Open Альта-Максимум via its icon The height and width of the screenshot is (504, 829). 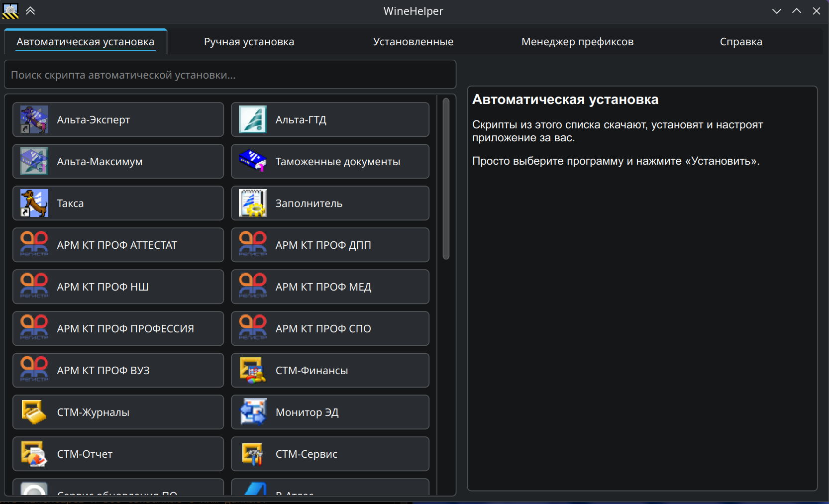point(33,161)
